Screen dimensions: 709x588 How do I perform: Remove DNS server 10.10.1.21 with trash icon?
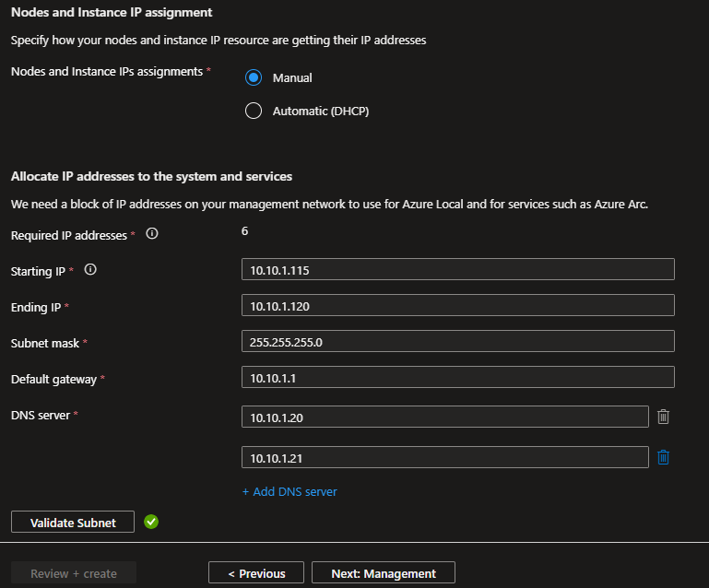(663, 457)
